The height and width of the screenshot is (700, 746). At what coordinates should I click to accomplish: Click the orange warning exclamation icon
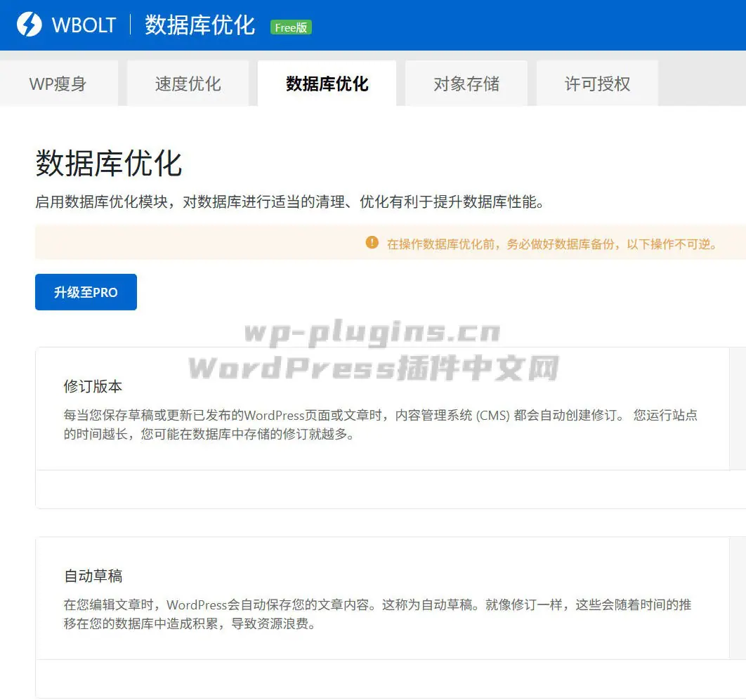coord(372,242)
